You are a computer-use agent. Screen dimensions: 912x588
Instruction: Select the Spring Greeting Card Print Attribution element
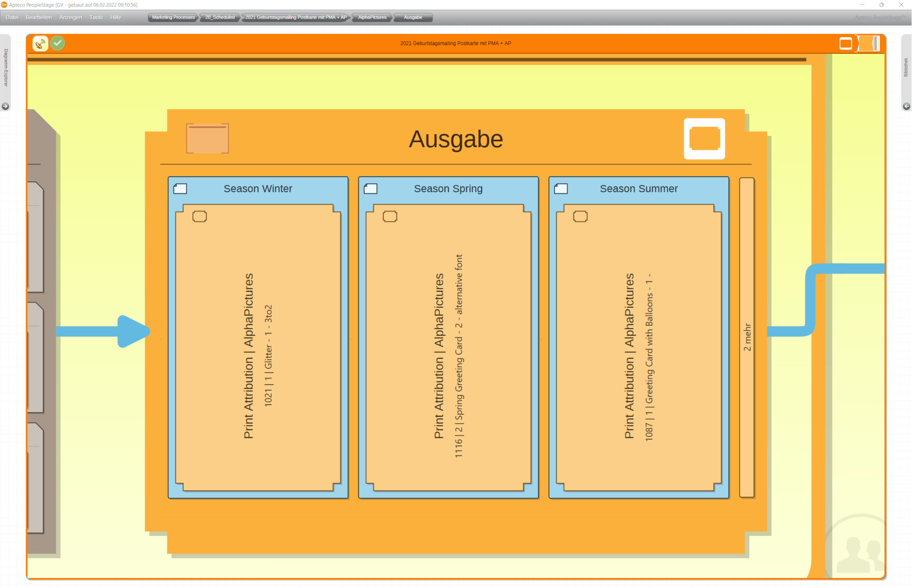pos(448,348)
